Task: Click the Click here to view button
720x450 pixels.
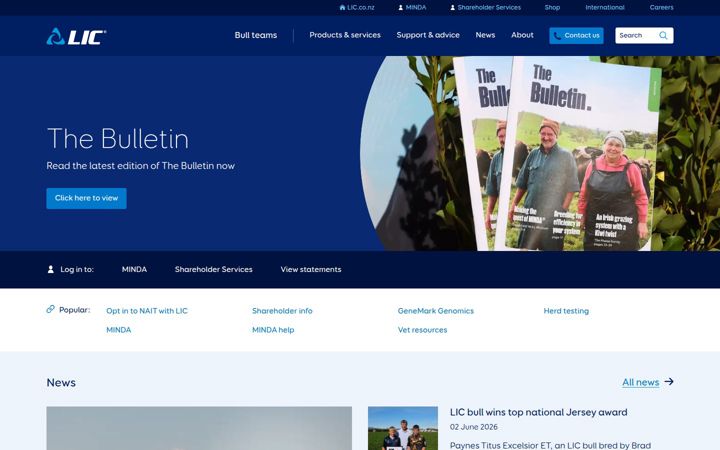Action: coord(86,198)
